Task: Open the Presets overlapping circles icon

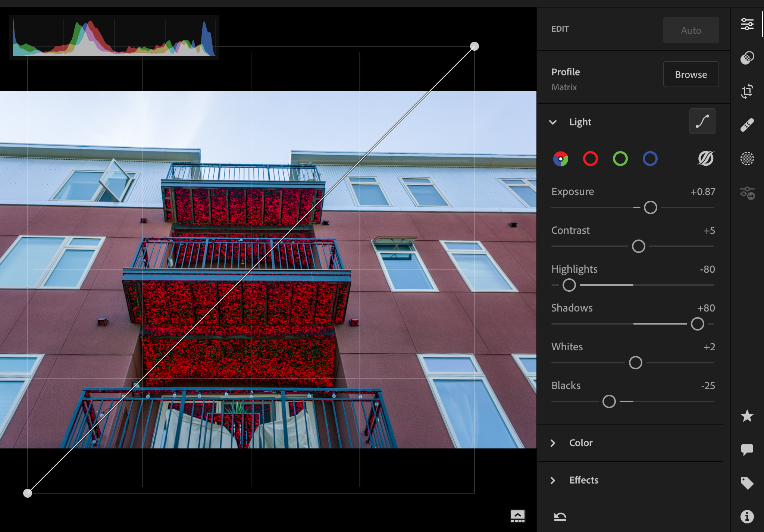Action: coord(747,58)
